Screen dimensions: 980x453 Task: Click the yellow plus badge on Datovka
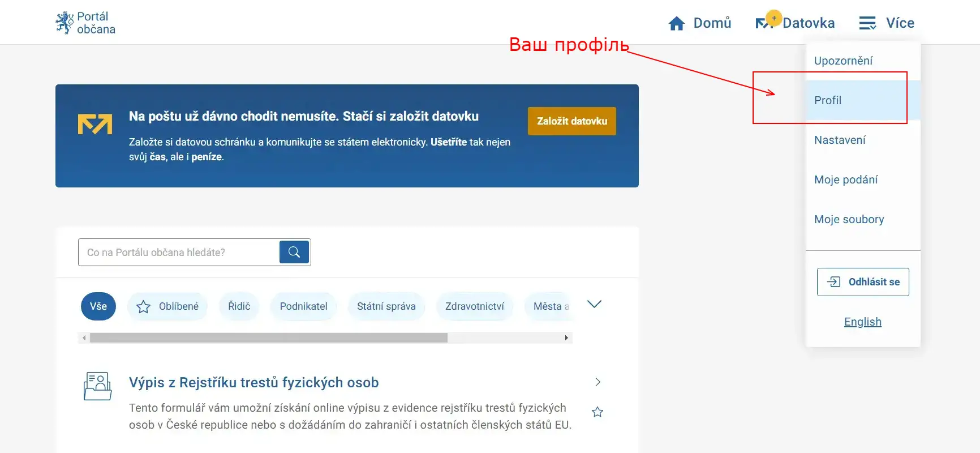(x=774, y=18)
